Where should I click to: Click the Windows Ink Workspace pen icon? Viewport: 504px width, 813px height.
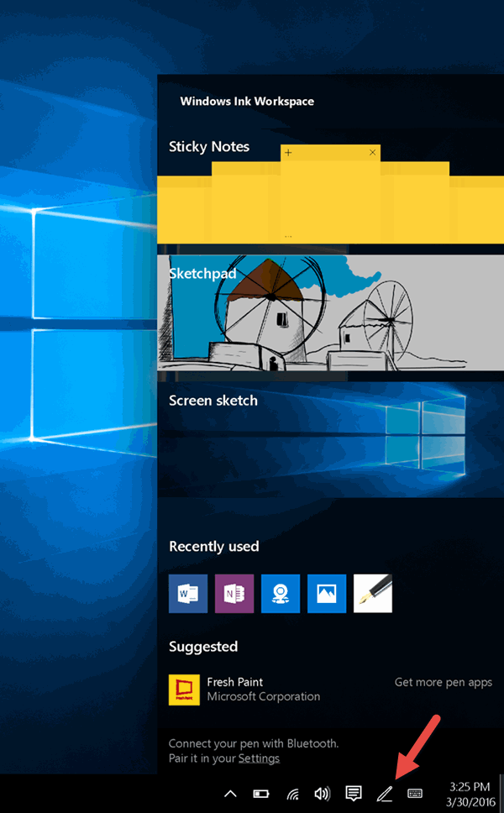pyautogui.click(x=384, y=794)
